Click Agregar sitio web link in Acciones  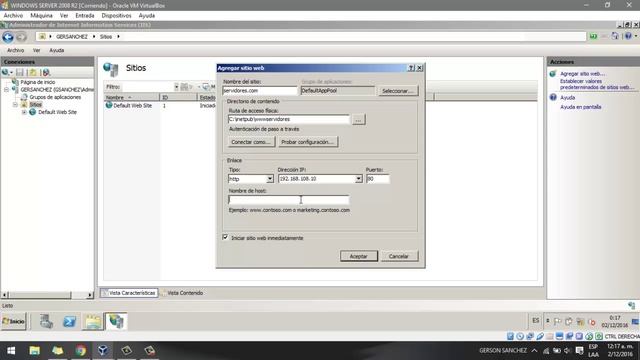(582, 74)
